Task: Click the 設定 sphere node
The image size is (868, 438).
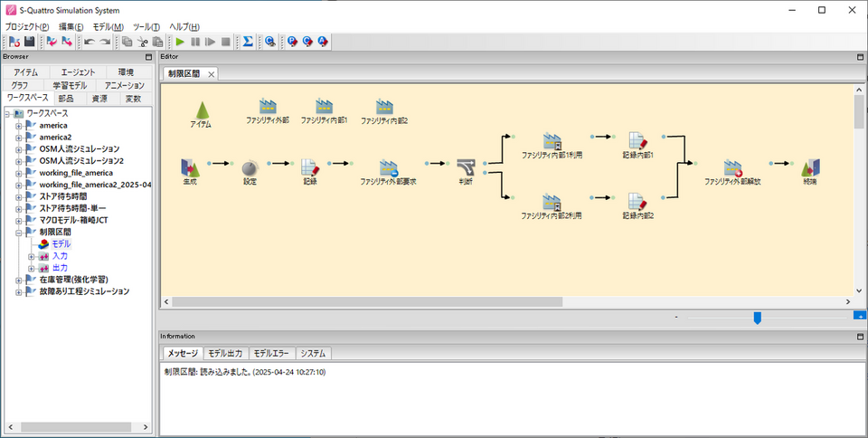Action: 250,167
